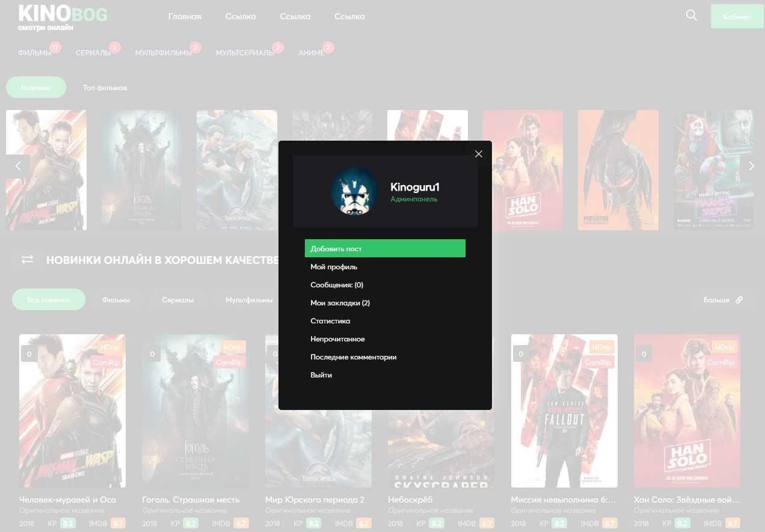
Task: Open Гоголь. Страшная месть movie title
Action: pos(191,500)
